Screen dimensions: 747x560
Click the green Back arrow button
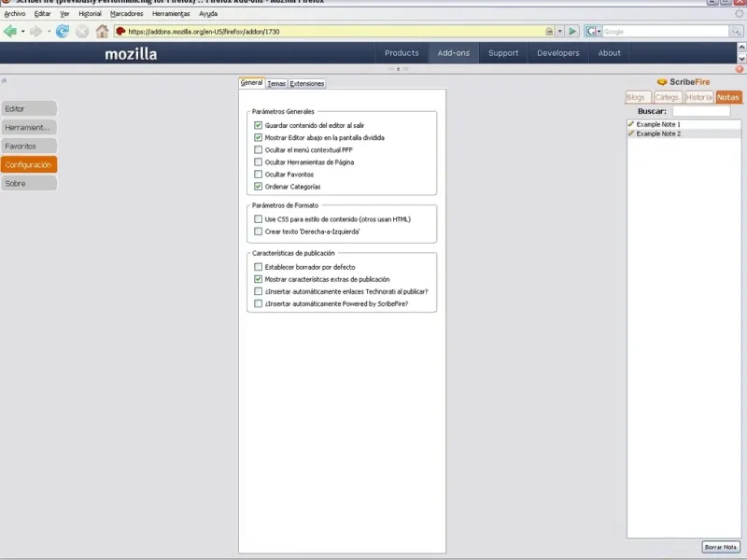pos(10,32)
